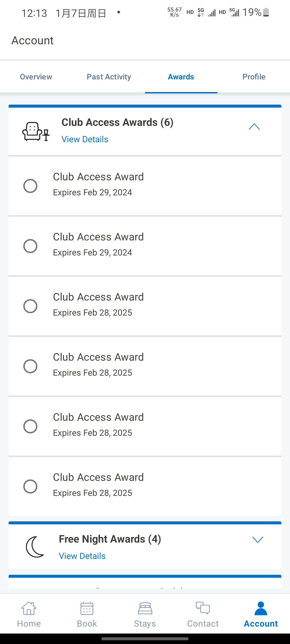Switch to the Past Activity tab
Image resolution: width=290 pixels, height=644 pixels.
109,77
